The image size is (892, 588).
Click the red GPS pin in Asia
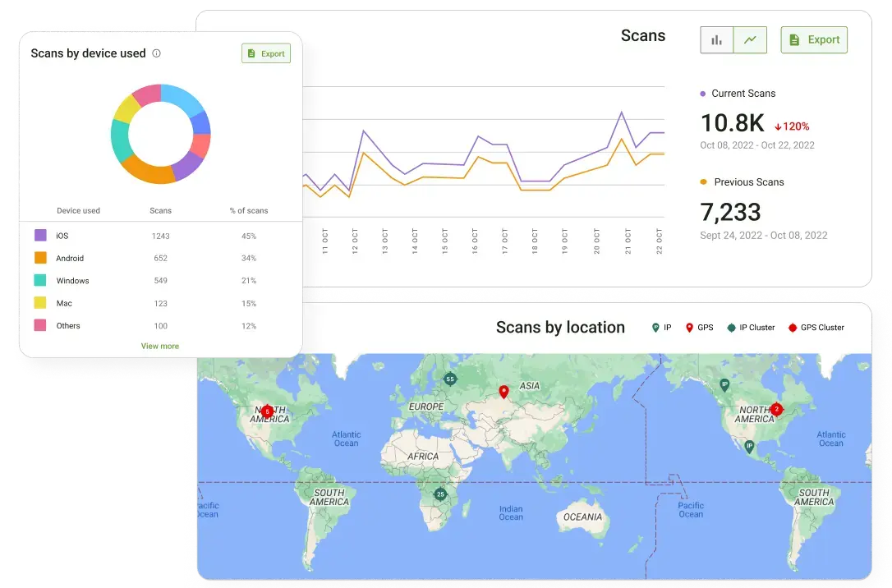(x=503, y=391)
